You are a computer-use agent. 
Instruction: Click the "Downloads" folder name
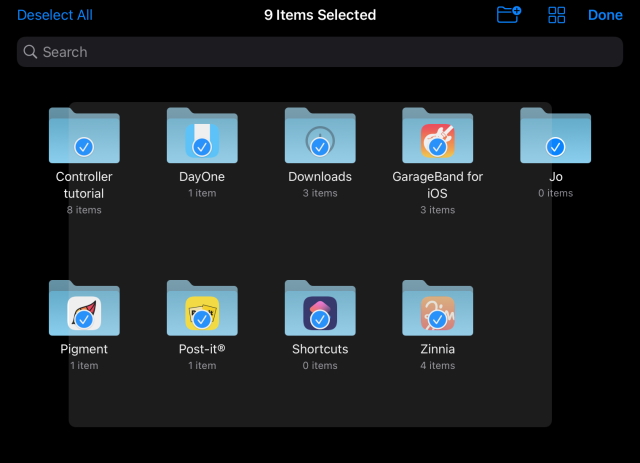[320, 177]
